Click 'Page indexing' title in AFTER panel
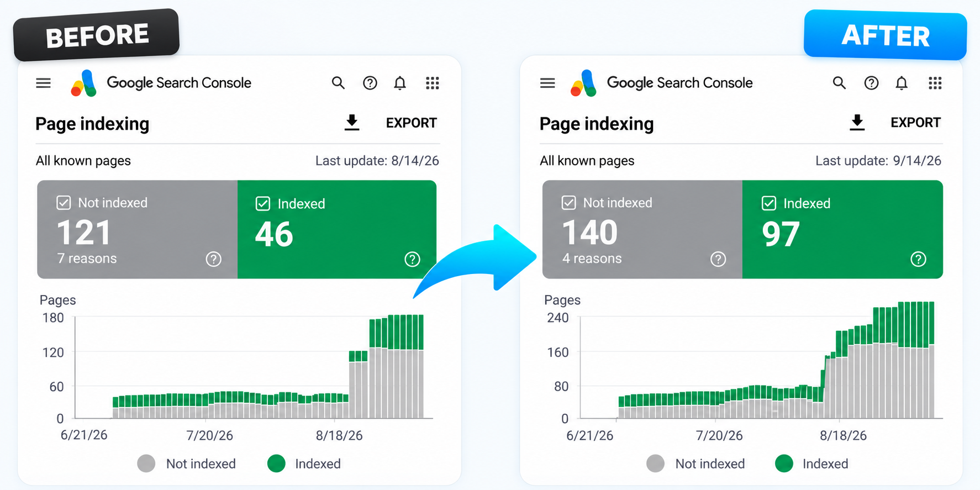This screenshot has width=980, height=490. click(597, 124)
